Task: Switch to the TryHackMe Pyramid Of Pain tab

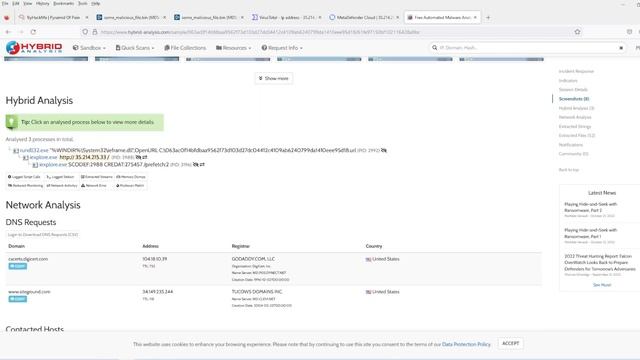Action: click(53, 18)
